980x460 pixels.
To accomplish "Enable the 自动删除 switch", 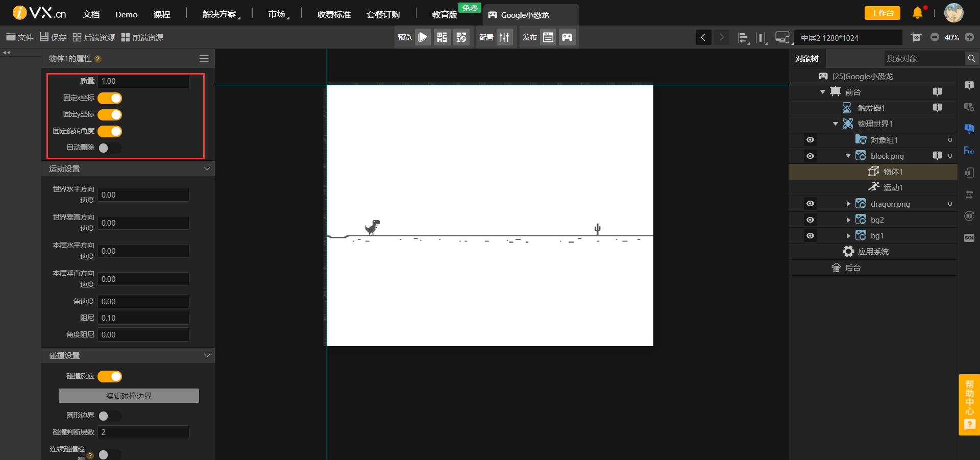I will 110,148.
